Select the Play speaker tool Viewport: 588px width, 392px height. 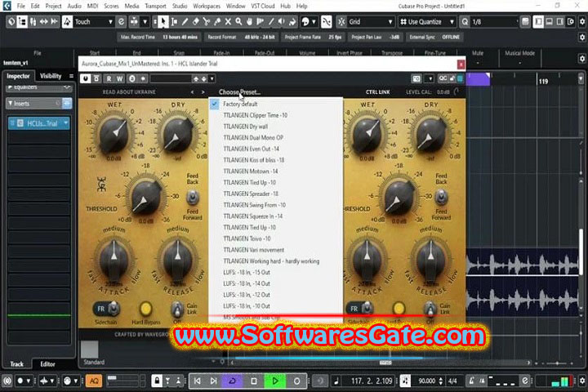pyautogui.click(x=282, y=22)
